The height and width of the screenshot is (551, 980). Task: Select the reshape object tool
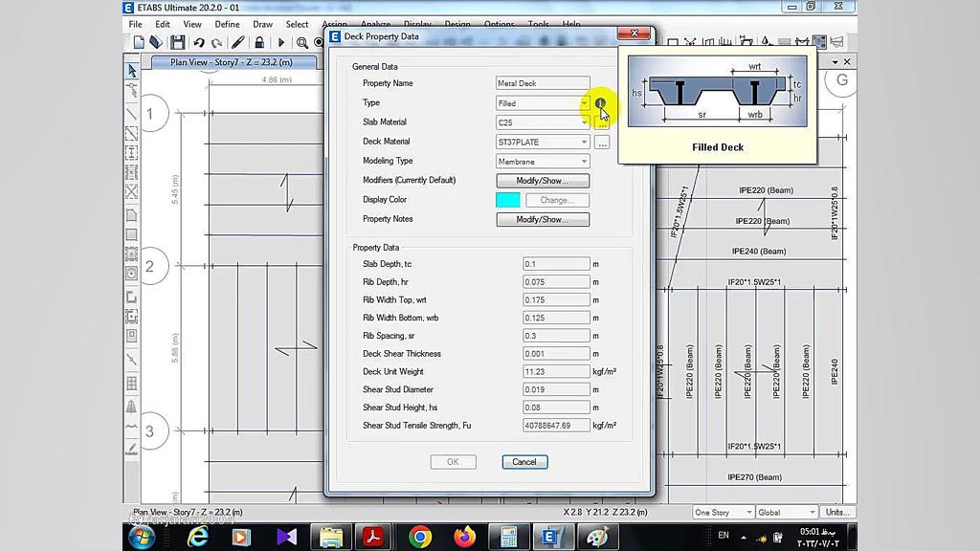(132, 91)
